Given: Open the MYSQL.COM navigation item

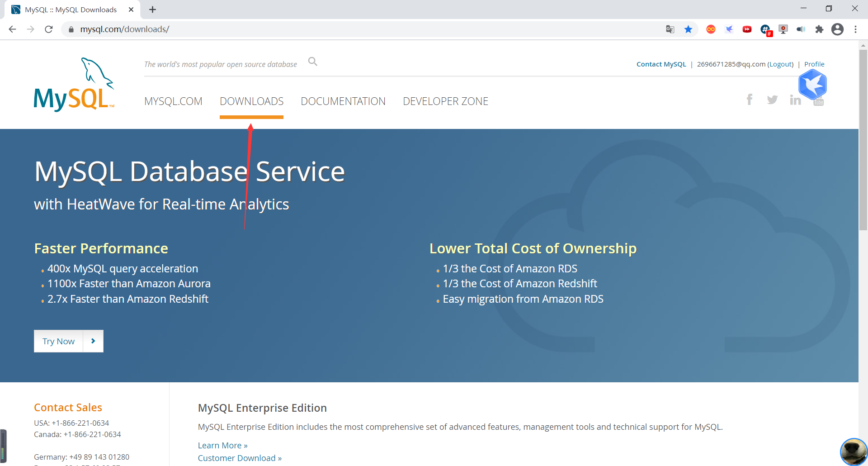Looking at the screenshot, I should point(173,101).
